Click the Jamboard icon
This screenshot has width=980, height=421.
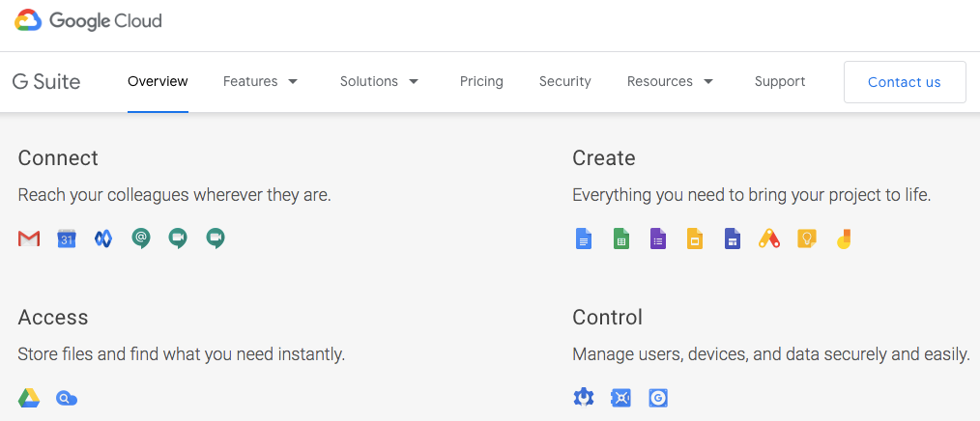point(845,239)
